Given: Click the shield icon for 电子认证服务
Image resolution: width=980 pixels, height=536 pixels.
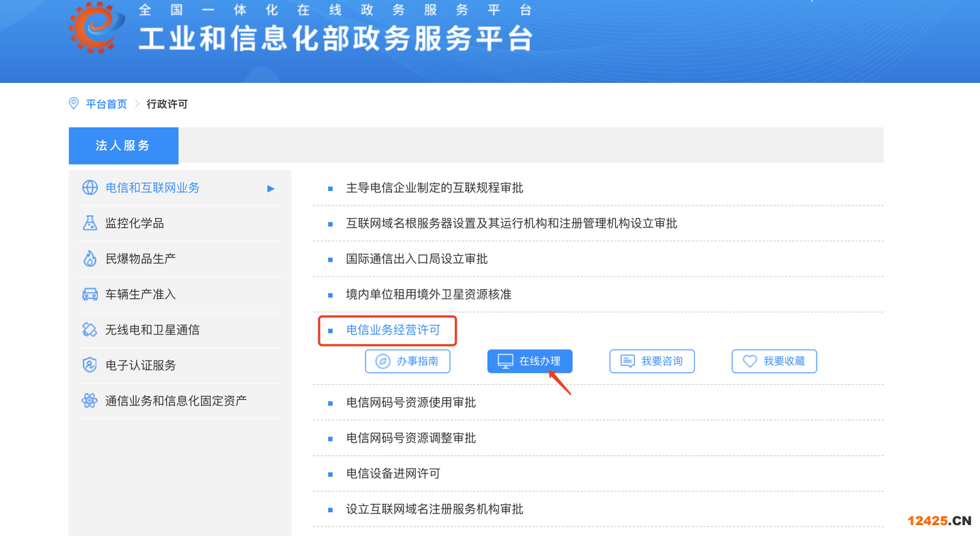Looking at the screenshot, I should click(90, 365).
